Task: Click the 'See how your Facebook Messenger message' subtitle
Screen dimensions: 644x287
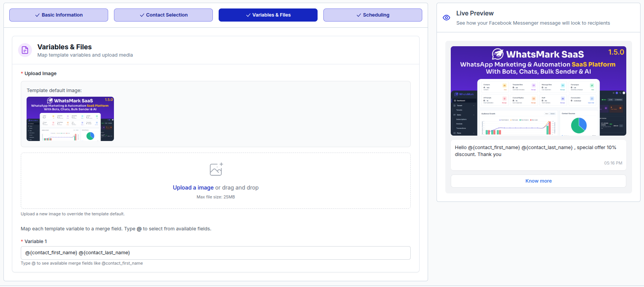Action: [533, 23]
